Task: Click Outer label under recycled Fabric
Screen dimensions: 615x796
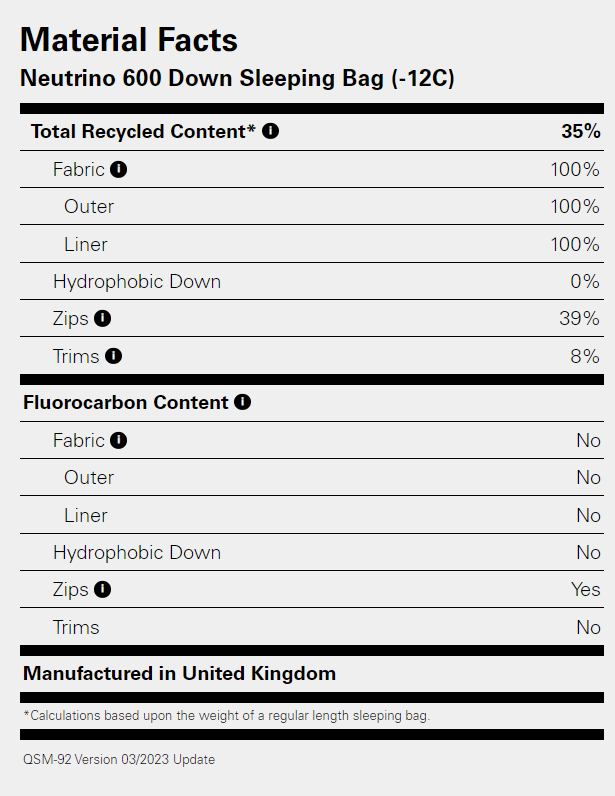Action: pyautogui.click(x=89, y=207)
